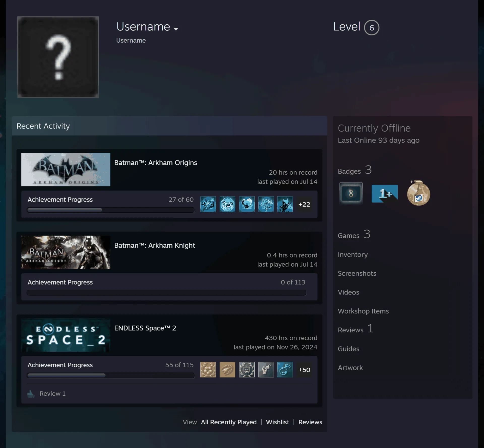
Task: Click Arkham Origins achievement progress bar
Action: click(x=111, y=210)
